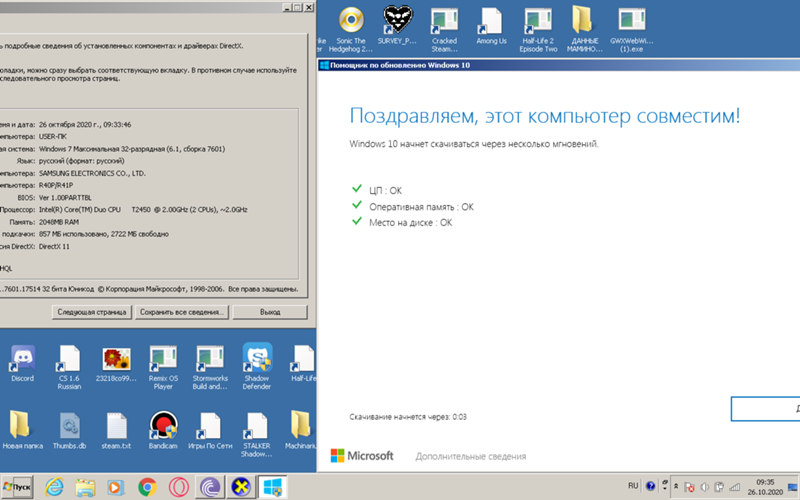Select the STALKER Shadow... shortcut
Viewport: 800px width, 500px height.
257,435
